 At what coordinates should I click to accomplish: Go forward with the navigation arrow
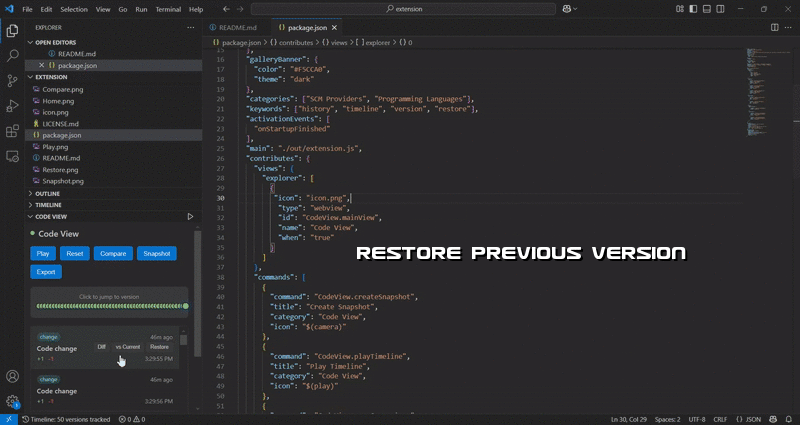(240, 9)
